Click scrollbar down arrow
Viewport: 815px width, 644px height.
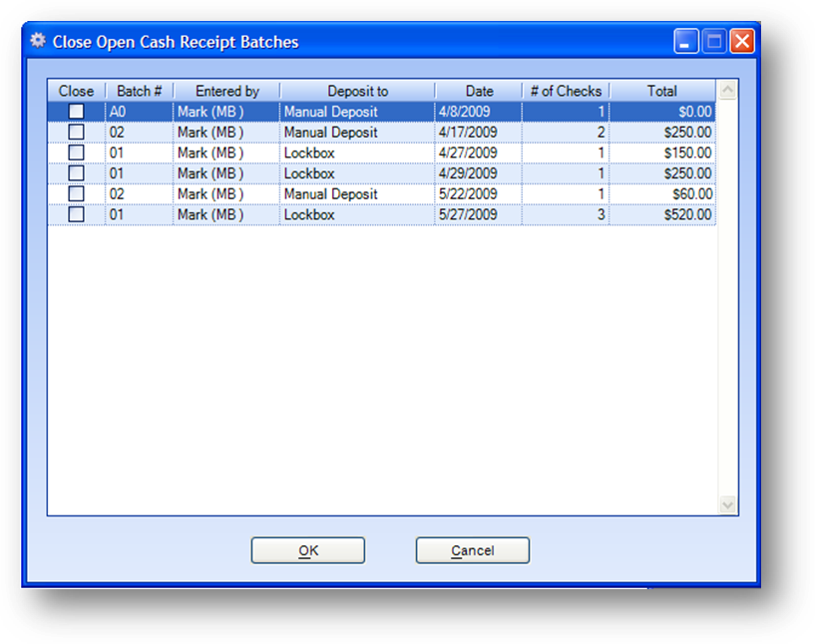point(727,504)
